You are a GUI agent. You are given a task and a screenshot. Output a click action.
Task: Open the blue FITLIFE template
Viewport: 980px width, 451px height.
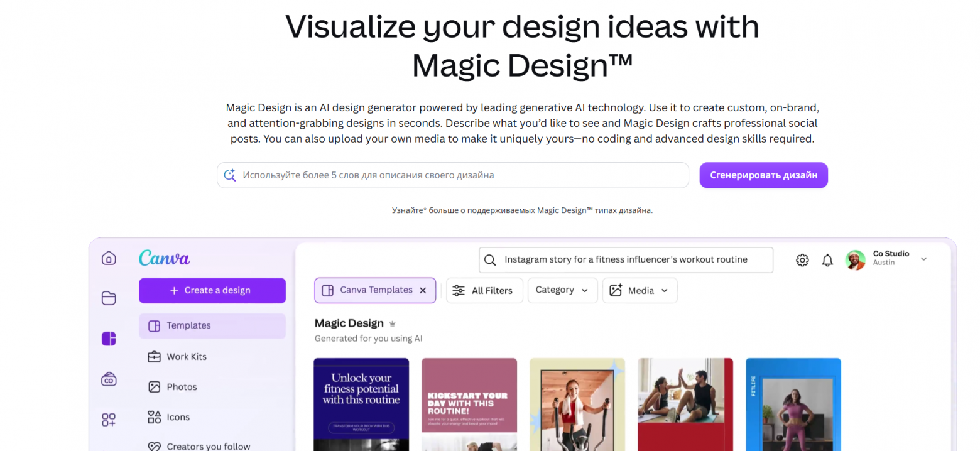pyautogui.click(x=793, y=405)
